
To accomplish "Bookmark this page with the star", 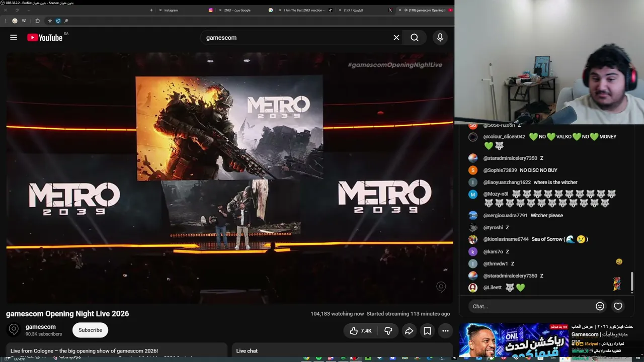I will [x=50, y=21].
